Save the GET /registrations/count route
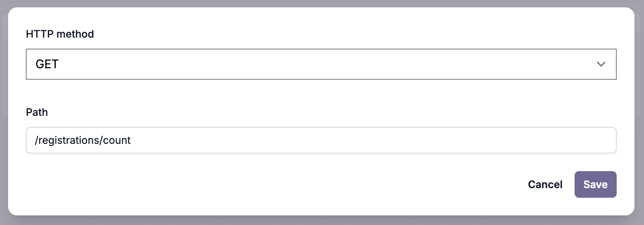644x225 pixels. click(595, 184)
